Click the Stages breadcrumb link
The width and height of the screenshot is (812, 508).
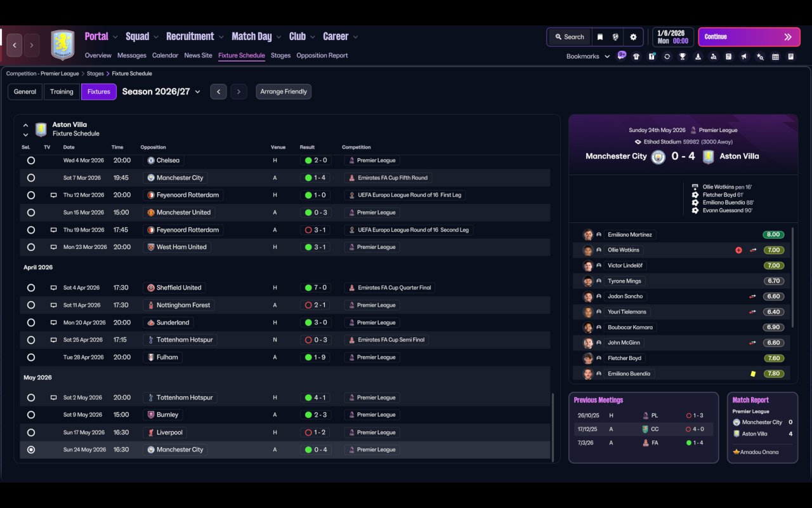coord(95,74)
